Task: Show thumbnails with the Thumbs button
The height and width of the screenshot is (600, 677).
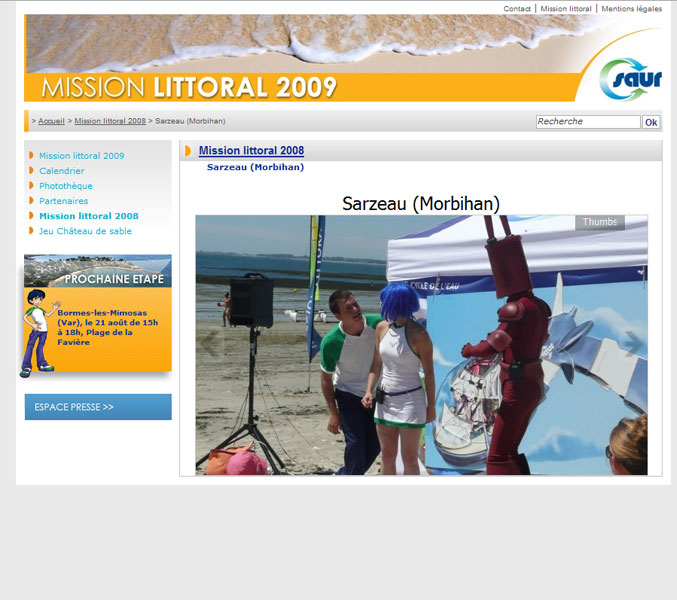Action: click(x=600, y=222)
